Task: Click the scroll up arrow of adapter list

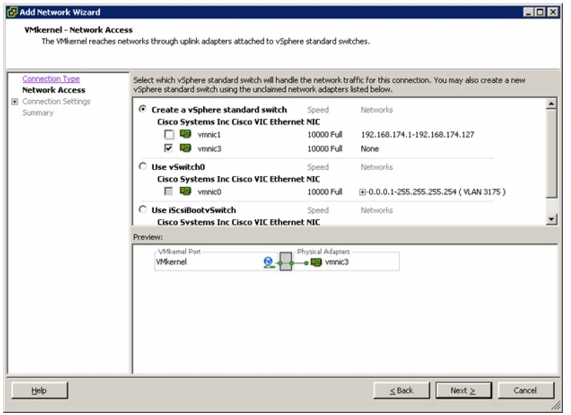Action: click(x=552, y=104)
